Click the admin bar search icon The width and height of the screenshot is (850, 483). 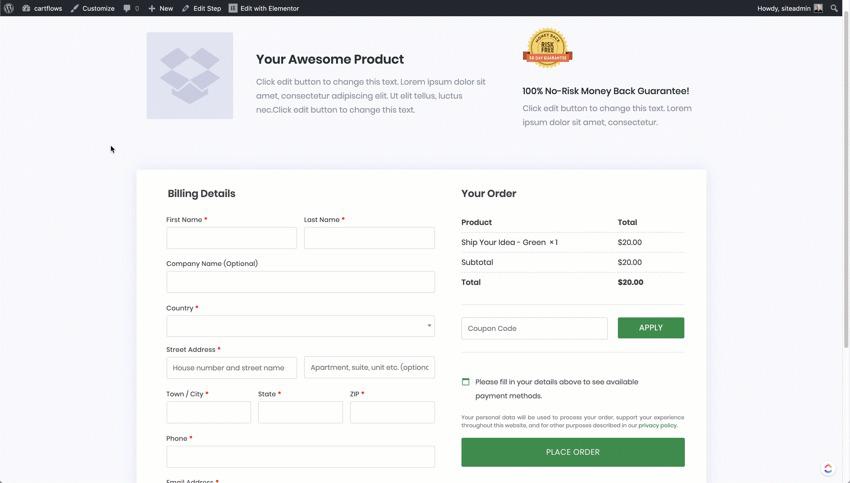point(835,8)
